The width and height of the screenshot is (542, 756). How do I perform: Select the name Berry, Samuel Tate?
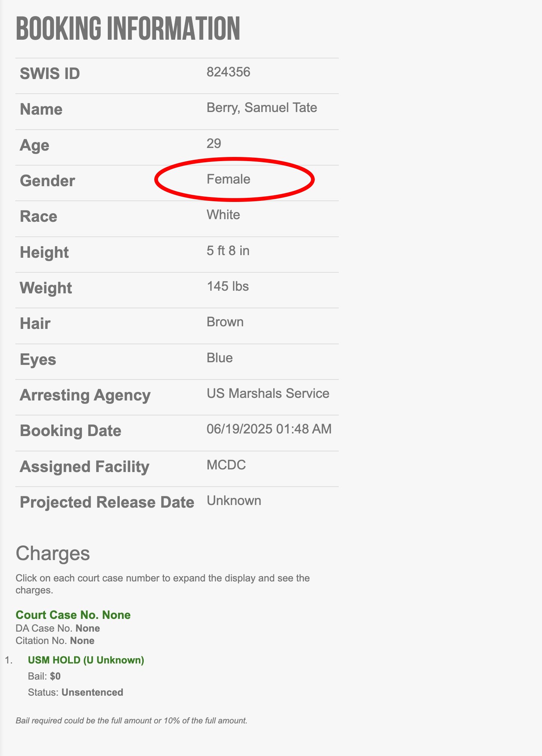coord(262,108)
